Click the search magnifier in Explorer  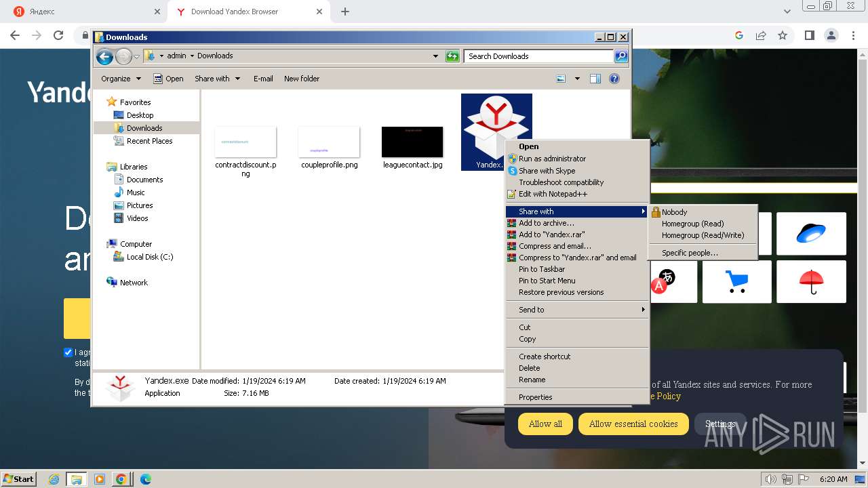coord(620,56)
